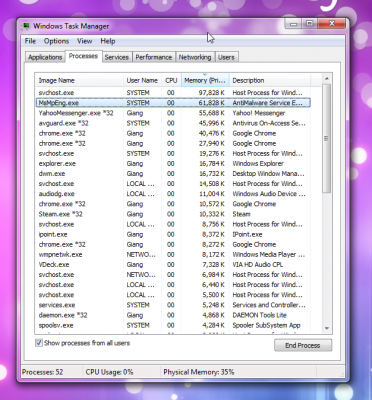Toggle Show processes from all users checkbox
Screen dimensions: 372x400
(x=39, y=343)
